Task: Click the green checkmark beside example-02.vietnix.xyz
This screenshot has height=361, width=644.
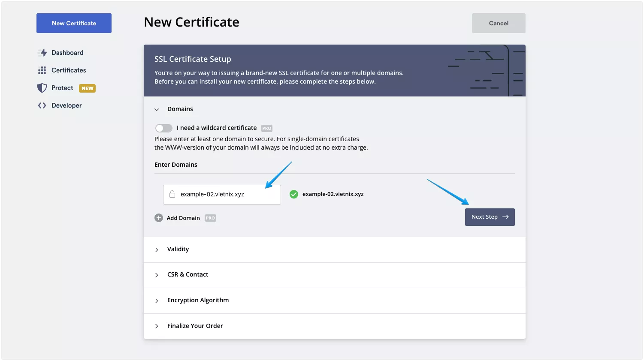Action: coord(293,194)
